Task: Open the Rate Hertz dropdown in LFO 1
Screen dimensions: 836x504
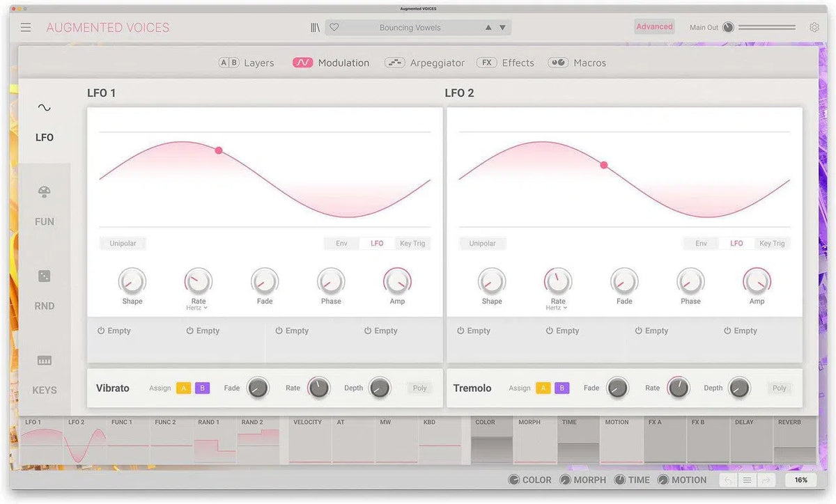Action: coord(198,307)
